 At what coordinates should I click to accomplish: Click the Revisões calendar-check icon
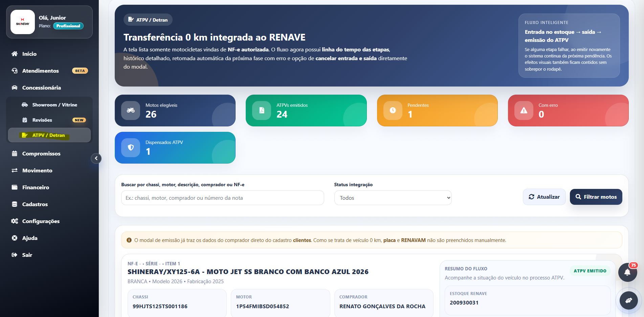[x=25, y=120]
